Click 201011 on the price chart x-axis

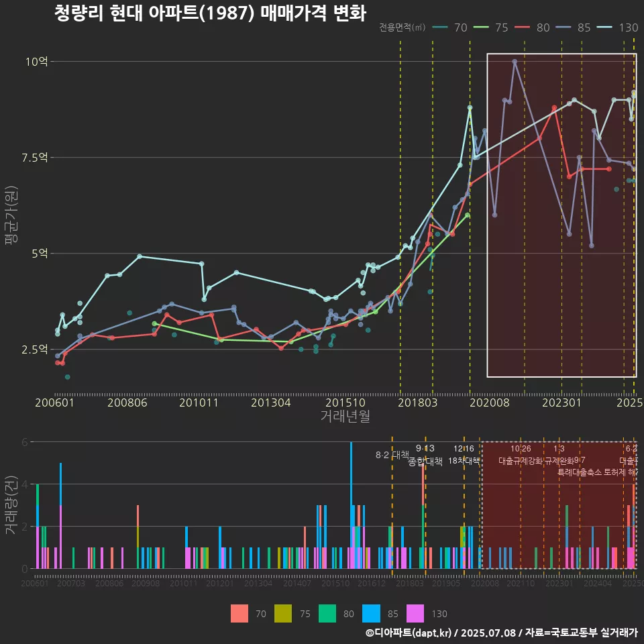199,402
